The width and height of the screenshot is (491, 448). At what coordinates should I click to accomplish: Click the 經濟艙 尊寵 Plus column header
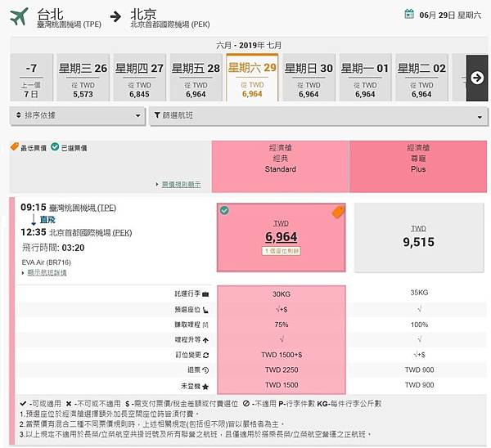coord(418,166)
